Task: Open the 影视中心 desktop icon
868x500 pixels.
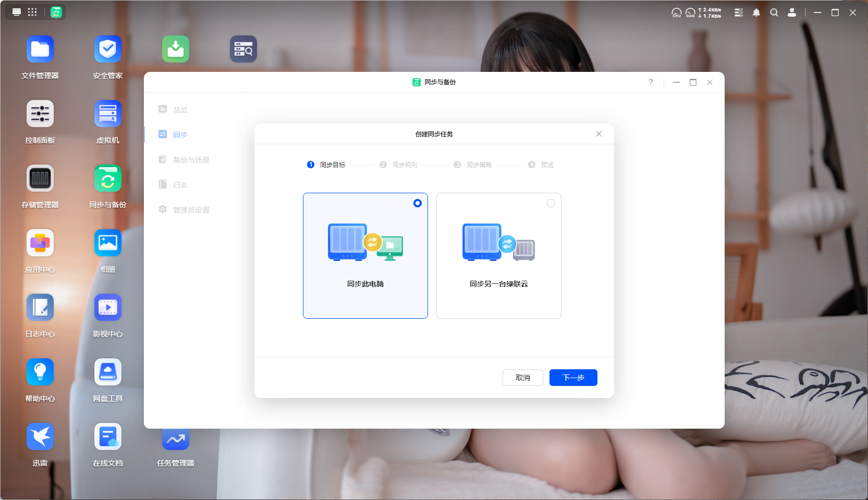Action: click(x=108, y=308)
